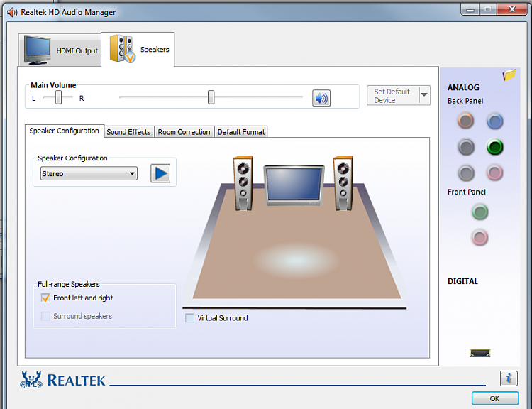Uncheck Front left and right checkbox

click(45, 298)
